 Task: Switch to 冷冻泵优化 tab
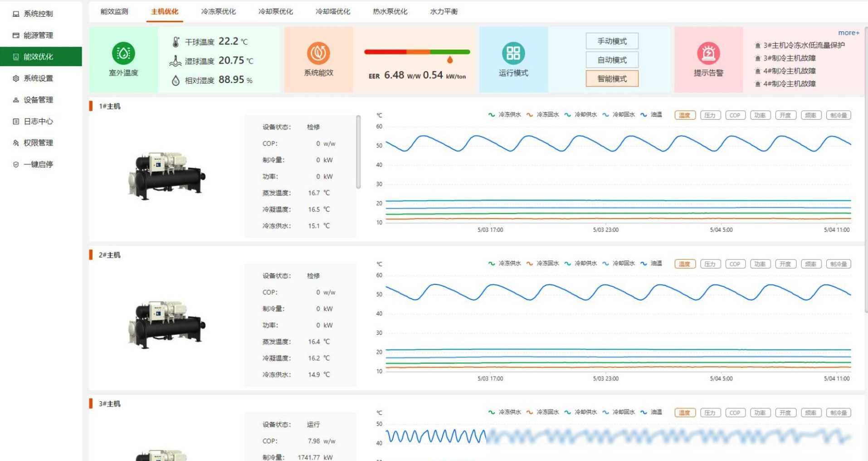tap(218, 11)
